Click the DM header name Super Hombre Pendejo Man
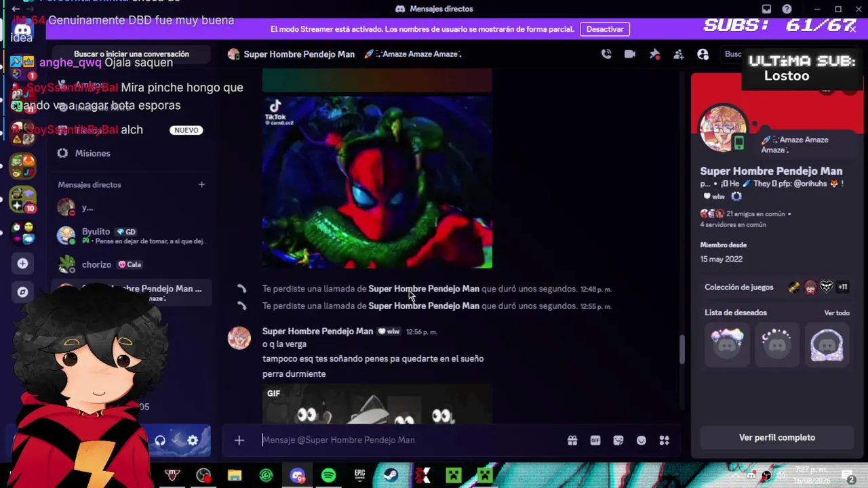The height and width of the screenshot is (488, 868). tap(299, 54)
